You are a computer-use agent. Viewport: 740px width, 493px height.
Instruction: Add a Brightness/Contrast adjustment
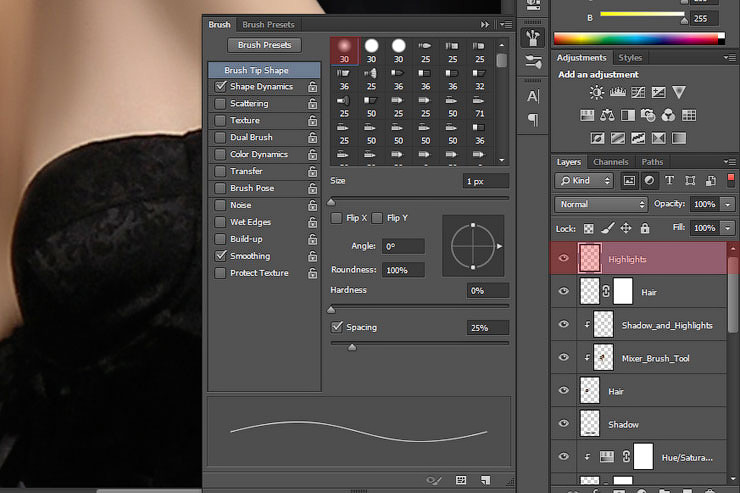597,93
